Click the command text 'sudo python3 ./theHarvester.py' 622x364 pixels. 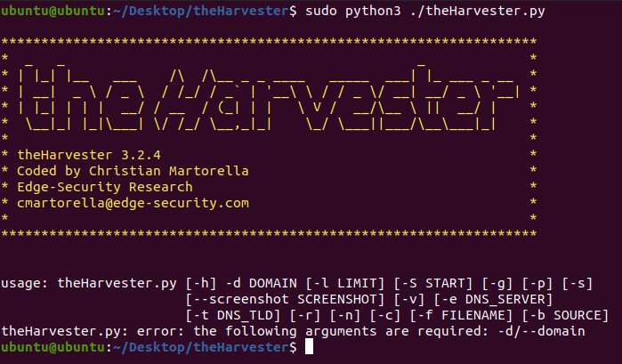pos(424,11)
